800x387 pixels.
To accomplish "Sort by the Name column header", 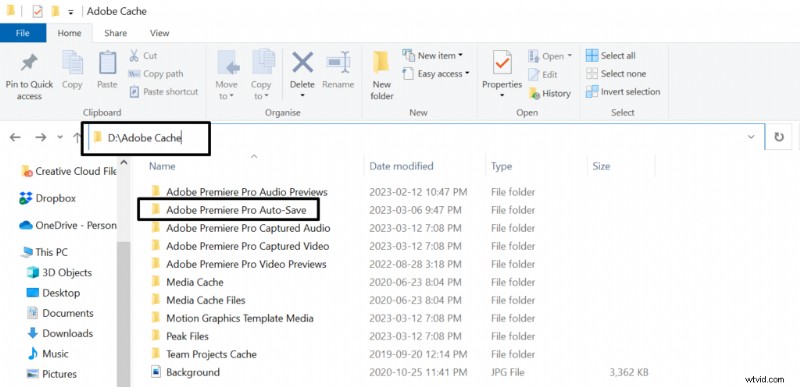I will 162,166.
